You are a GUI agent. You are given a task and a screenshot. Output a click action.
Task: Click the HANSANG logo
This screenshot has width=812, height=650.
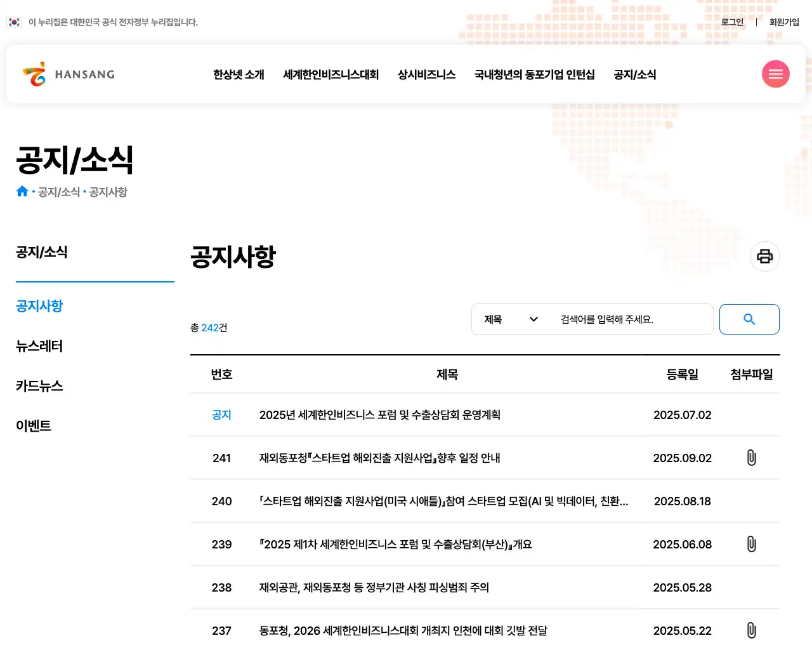(69, 74)
